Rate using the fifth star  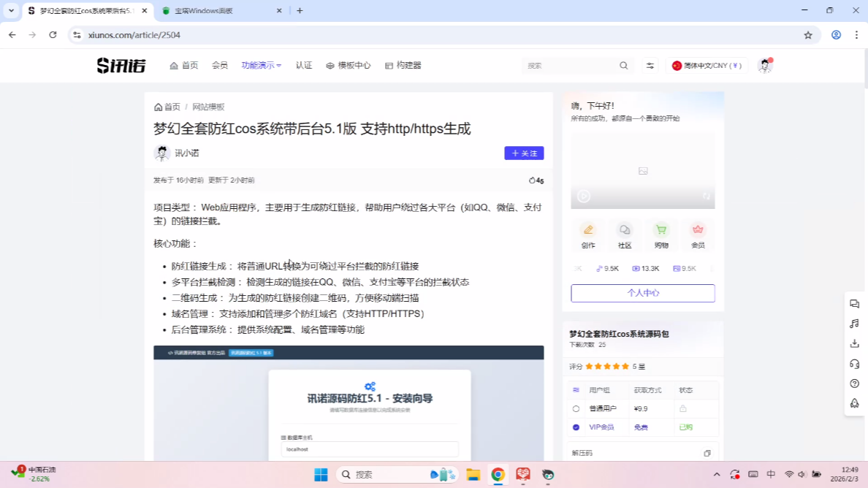625,367
